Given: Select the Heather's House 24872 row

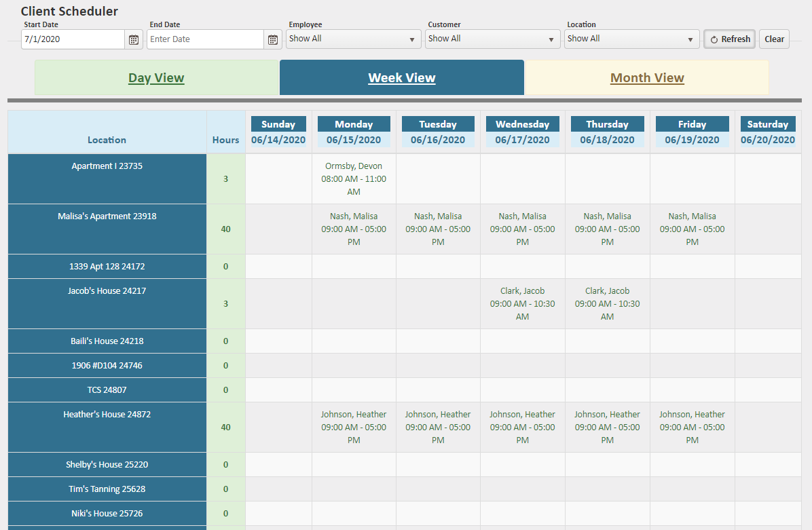Looking at the screenshot, I should point(107,427).
